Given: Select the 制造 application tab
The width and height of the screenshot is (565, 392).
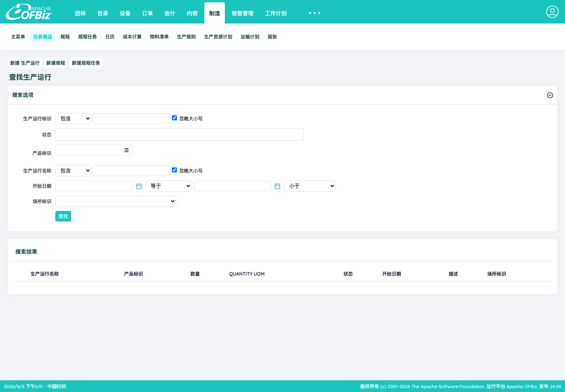Looking at the screenshot, I should point(215,13).
